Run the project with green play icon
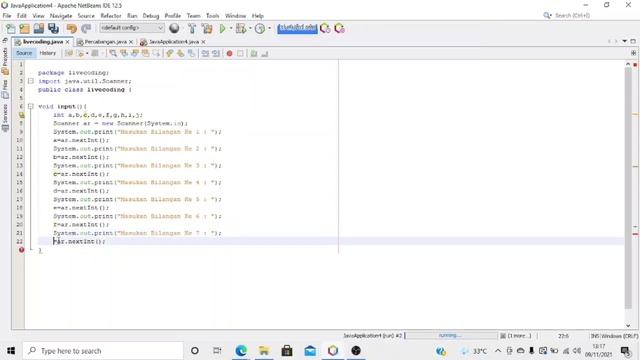Viewport: 640px width, 360px height. tap(222, 29)
